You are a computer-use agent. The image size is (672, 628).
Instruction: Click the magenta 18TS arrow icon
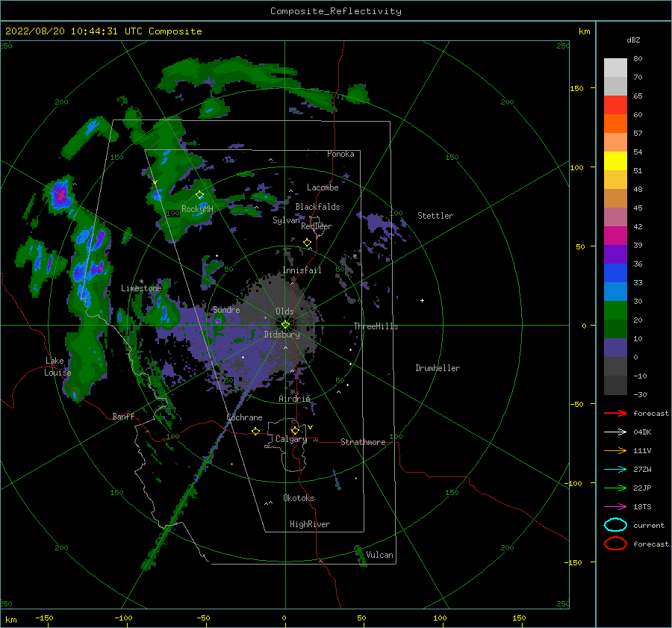coord(615,507)
